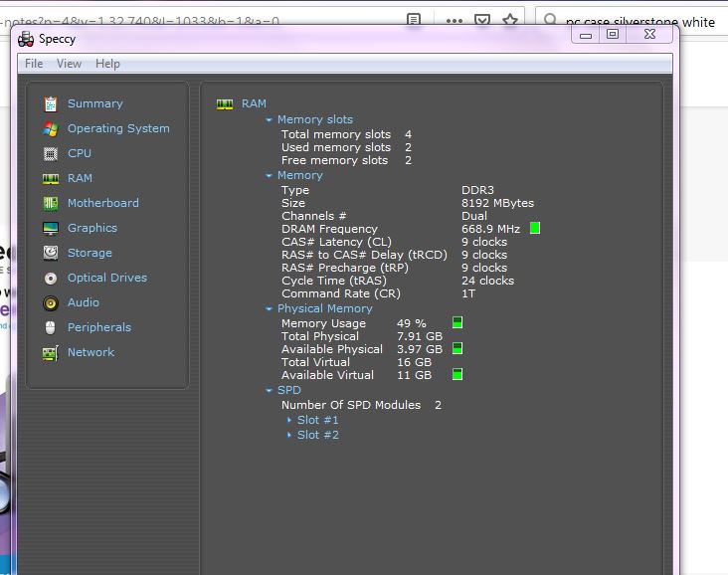Click the 'Total Virtual' label
This screenshot has height=575, width=728.
point(315,362)
